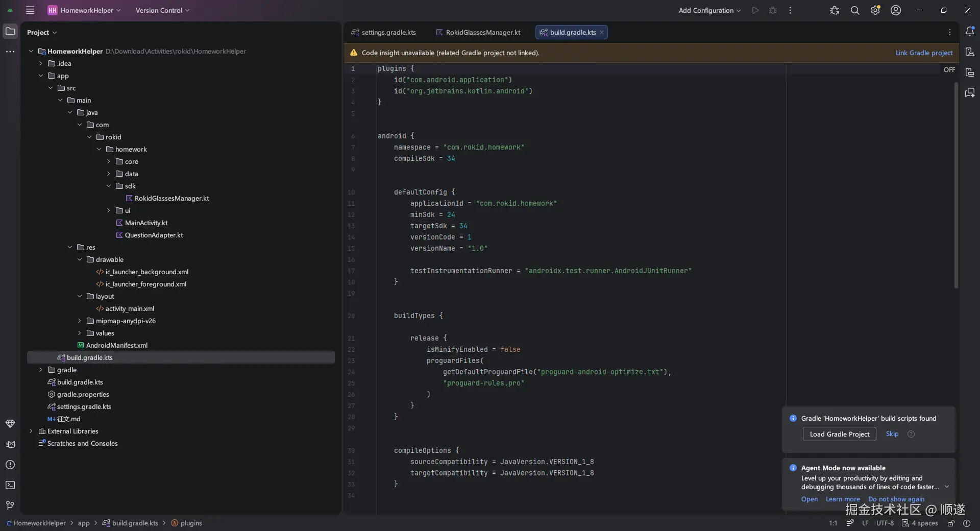Click the Search Everywhere magnifier icon
The image size is (980, 531).
[855, 10]
